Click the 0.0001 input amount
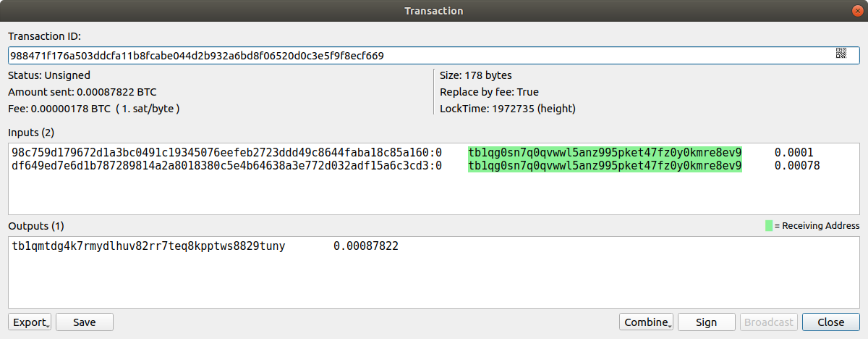868x339 pixels. tap(793, 152)
